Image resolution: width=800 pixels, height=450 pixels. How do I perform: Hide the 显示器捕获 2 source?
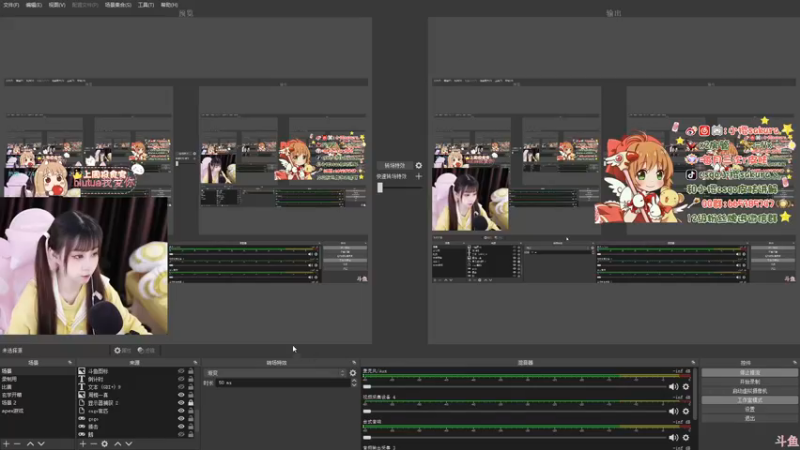pyautogui.click(x=181, y=403)
